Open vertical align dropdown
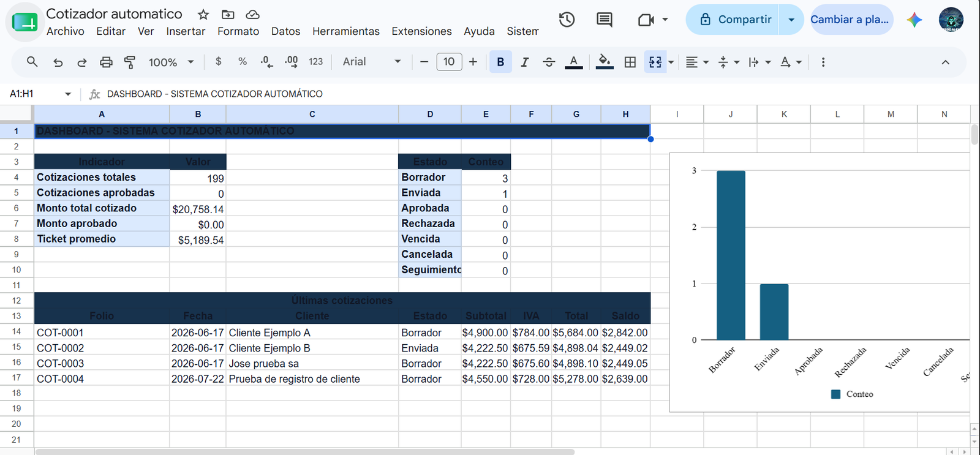The height and width of the screenshot is (455, 980). (728, 62)
